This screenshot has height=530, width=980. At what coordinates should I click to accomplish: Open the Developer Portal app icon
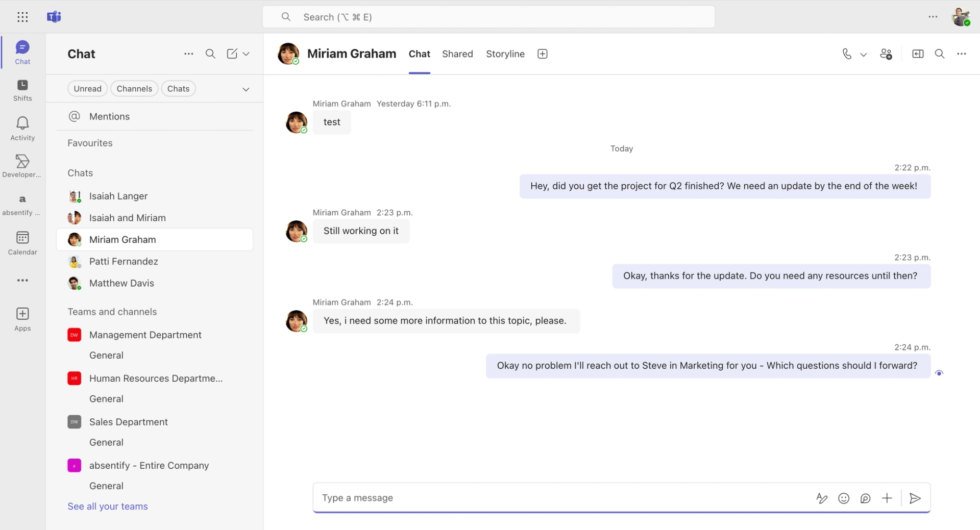22,166
